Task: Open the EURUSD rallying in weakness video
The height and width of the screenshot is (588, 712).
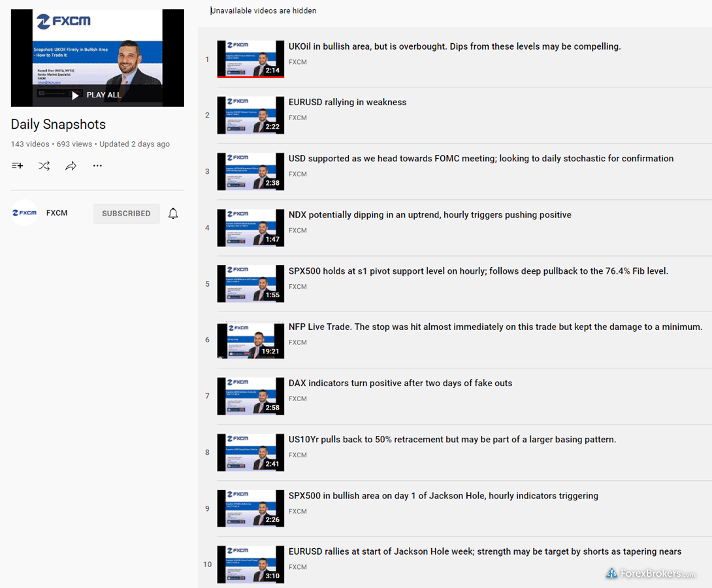Action: [x=347, y=103]
